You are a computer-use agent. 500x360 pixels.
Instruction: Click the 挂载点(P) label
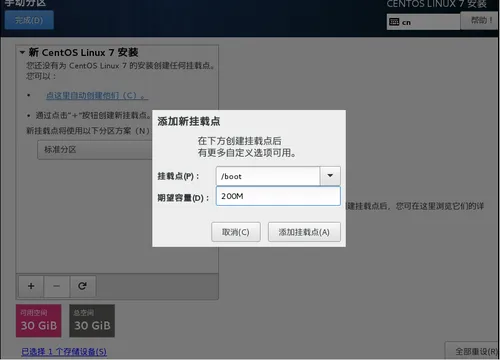pyautogui.click(x=178, y=176)
